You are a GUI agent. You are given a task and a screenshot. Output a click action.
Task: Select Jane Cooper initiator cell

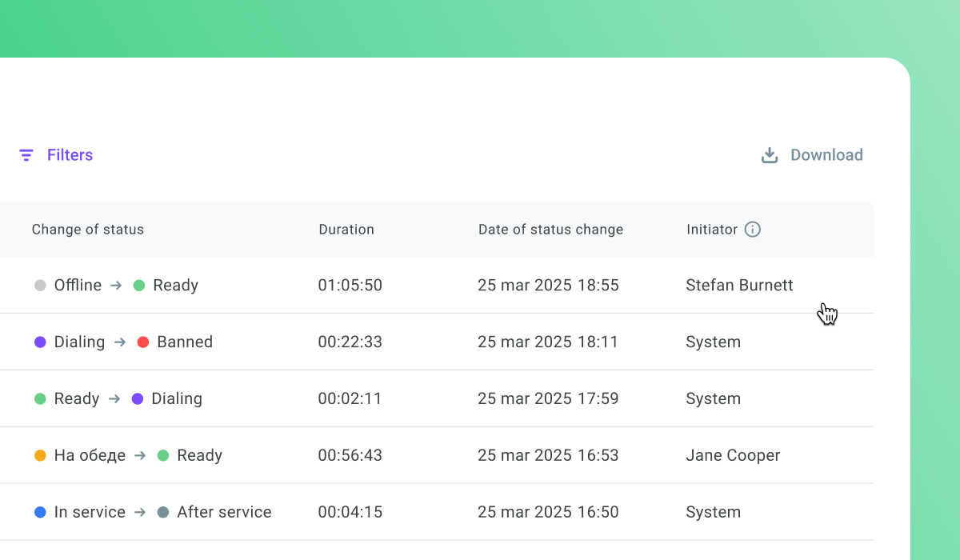[x=733, y=456]
